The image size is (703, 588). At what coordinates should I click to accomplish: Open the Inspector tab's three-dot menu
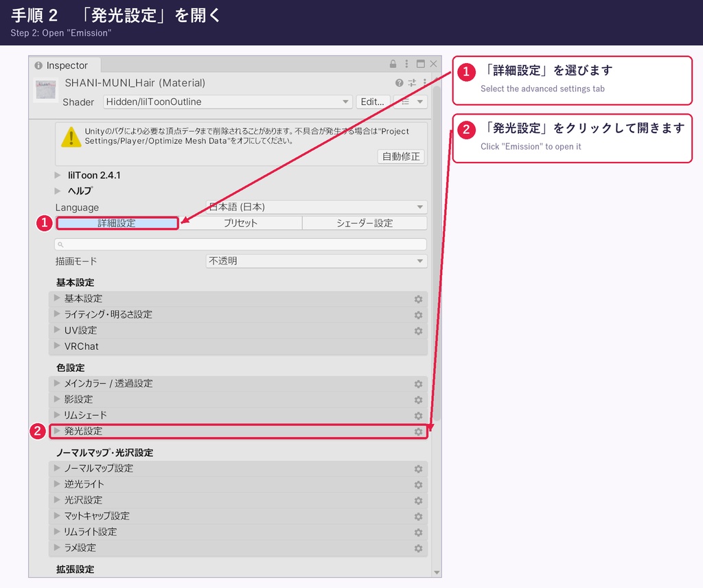tap(406, 64)
